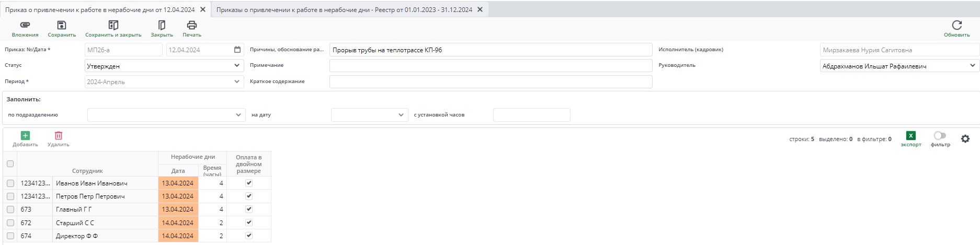Click date cell 13.04.2024 for Петров
980x245 pixels.
pyautogui.click(x=178, y=196)
